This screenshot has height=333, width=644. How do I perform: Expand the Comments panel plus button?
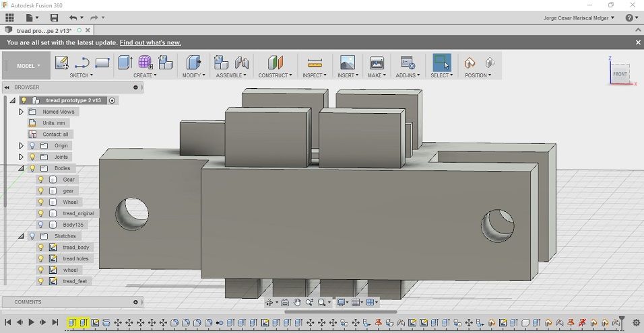pyautogui.click(x=135, y=302)
